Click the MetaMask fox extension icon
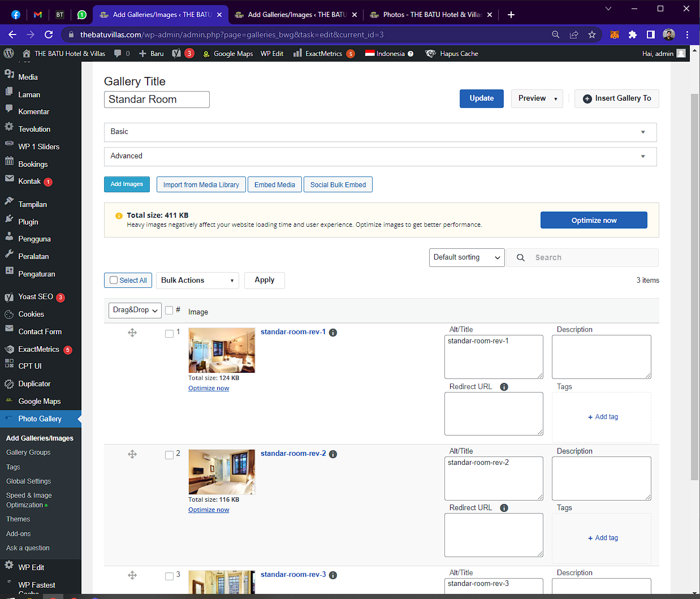The image size is (700, 599). 615,35
